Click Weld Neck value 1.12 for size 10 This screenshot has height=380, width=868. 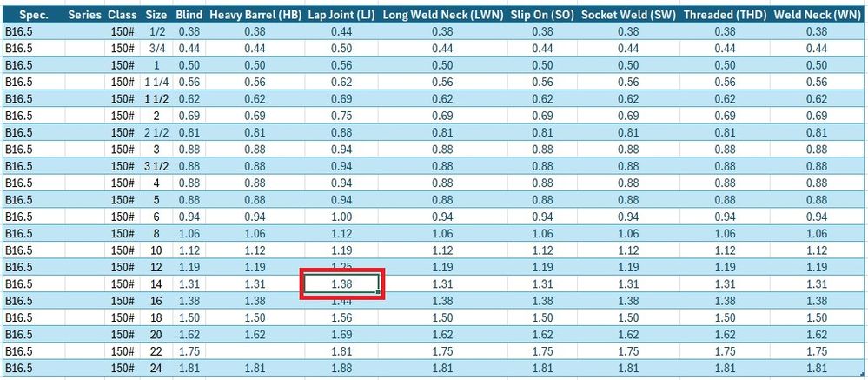click(x=817, y=250)
